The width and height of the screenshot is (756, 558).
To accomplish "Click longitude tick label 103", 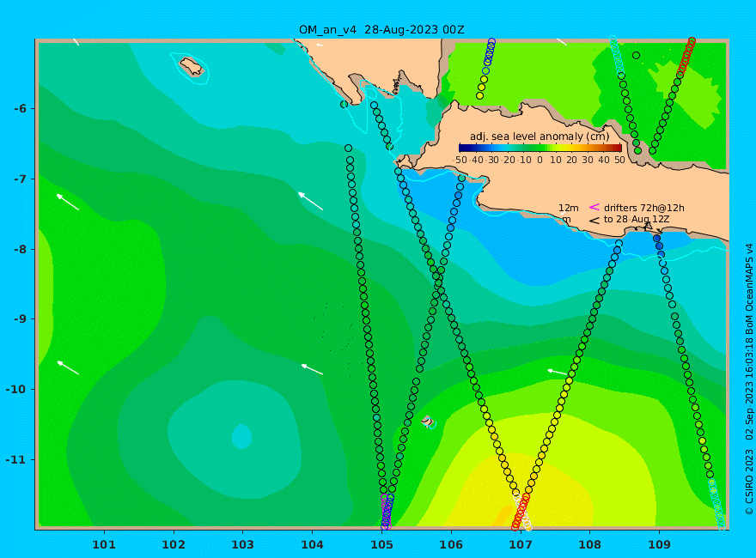I will (x=242, y=545).
